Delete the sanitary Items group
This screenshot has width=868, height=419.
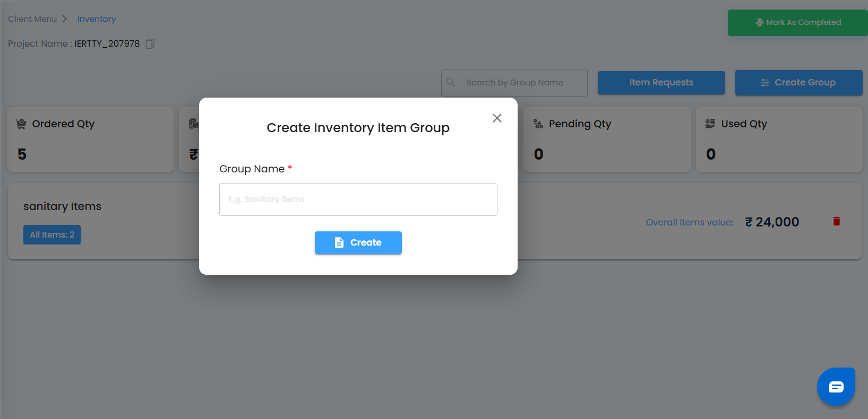836,222
